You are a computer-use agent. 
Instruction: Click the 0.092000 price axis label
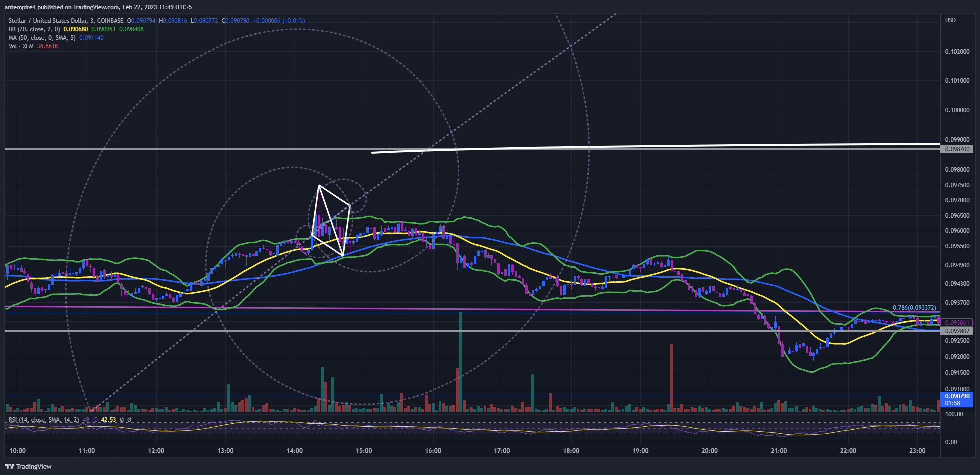click(957, 357)
